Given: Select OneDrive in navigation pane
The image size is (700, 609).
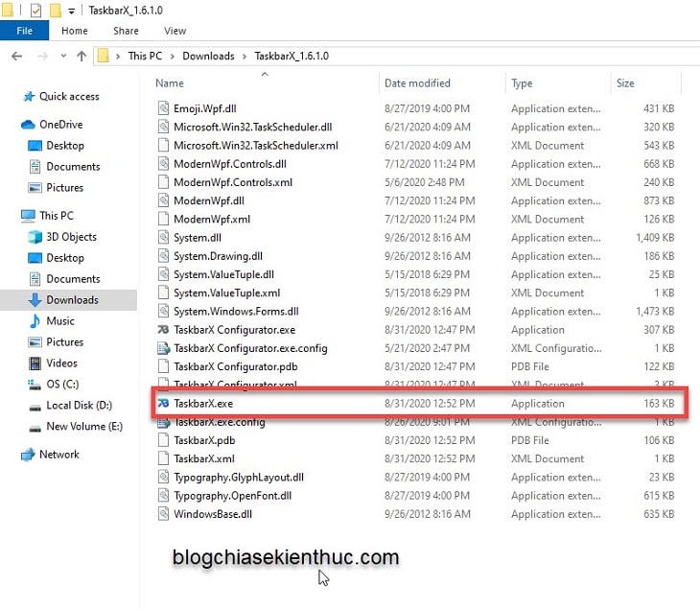Looking at the screenshot, I should 61,125.
